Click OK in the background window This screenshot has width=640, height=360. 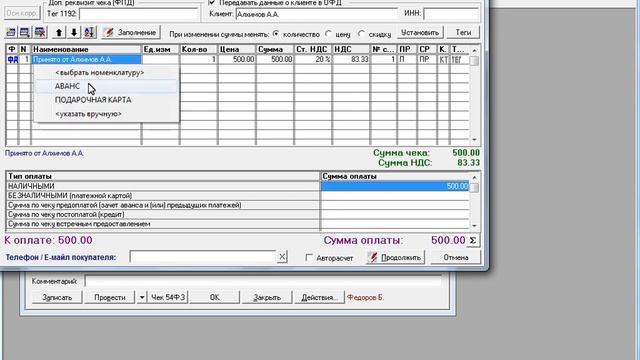tap(215, 298)
